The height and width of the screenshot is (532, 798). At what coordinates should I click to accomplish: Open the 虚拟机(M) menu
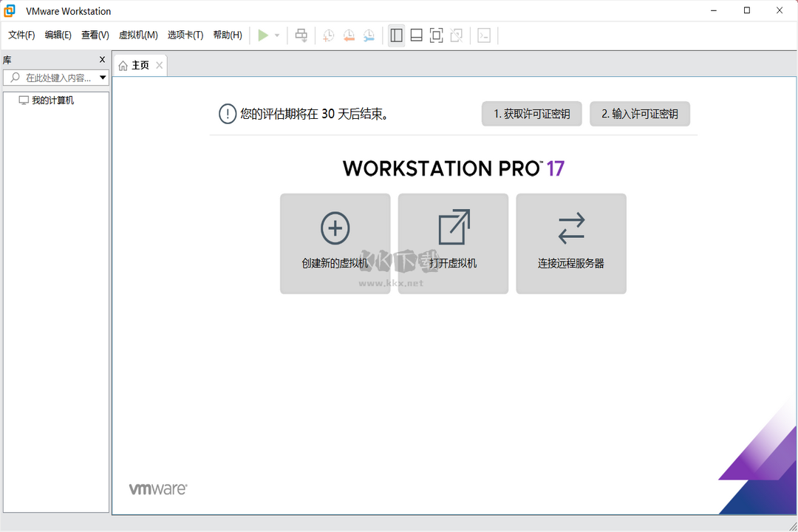click(x=140, y=35)
